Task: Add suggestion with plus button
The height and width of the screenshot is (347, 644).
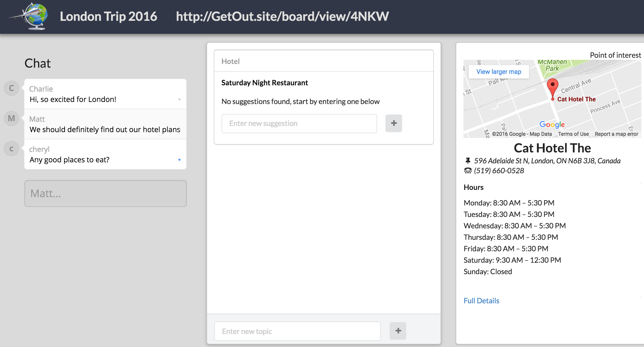Action: (x=394, y=123)
